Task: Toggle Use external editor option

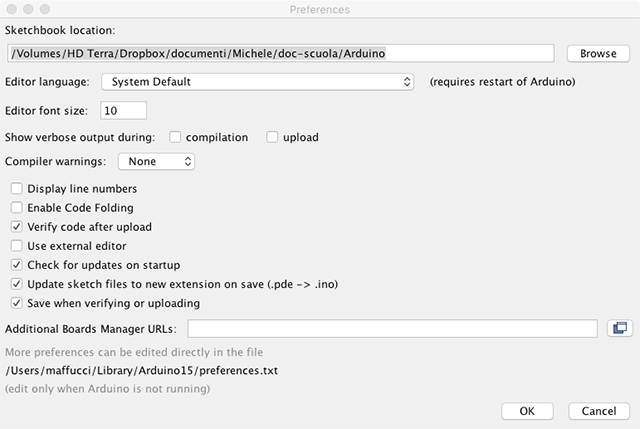Action: point(16,246)
